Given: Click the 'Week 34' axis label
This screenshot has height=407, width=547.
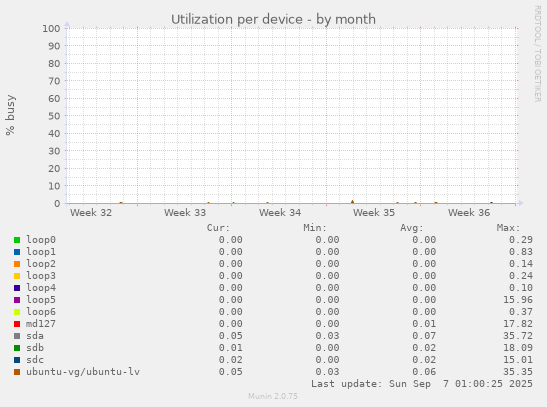Looking at the screenshot, I should pos(280,213).
